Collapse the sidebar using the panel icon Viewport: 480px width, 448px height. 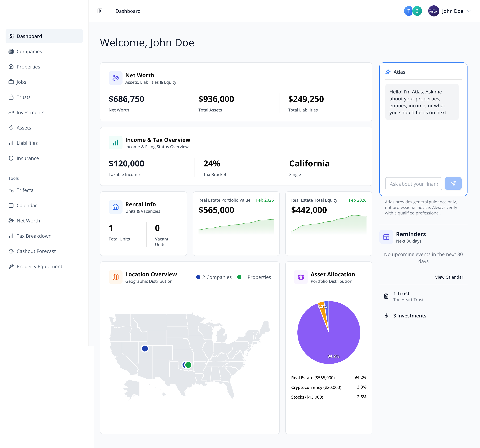[100, 11]
